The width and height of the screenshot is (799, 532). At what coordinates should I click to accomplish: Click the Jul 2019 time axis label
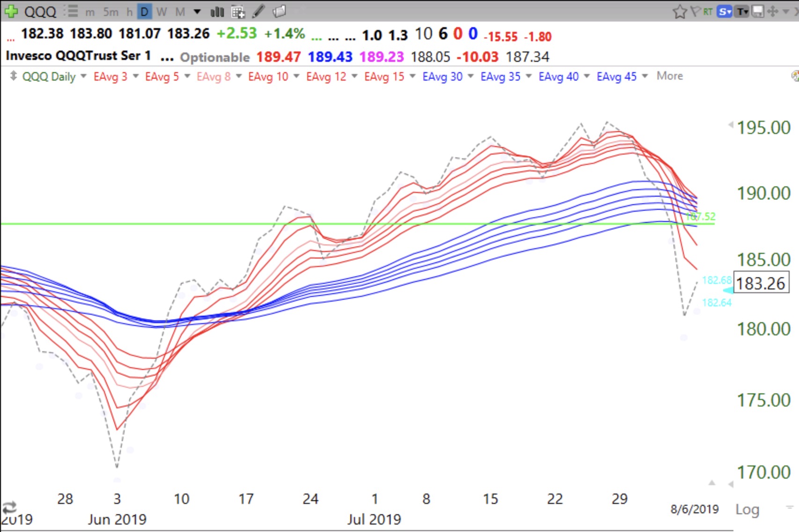coord(374,519)
